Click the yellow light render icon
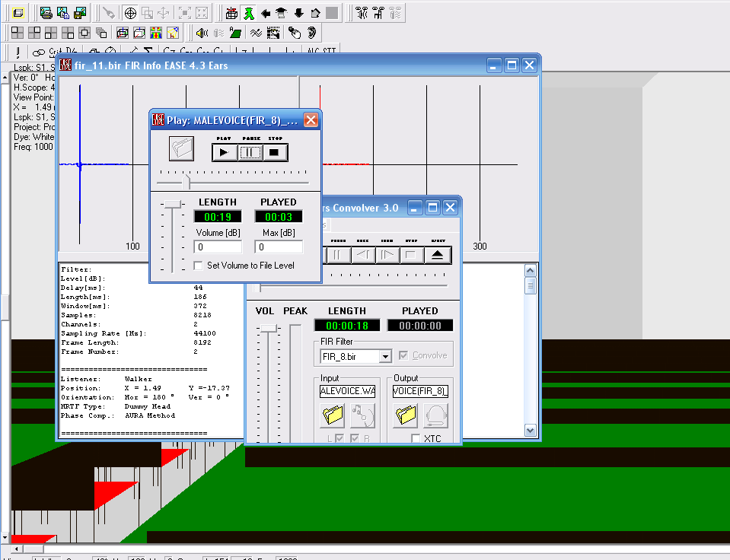The image size is (730, 560). [x=173, y=33]
